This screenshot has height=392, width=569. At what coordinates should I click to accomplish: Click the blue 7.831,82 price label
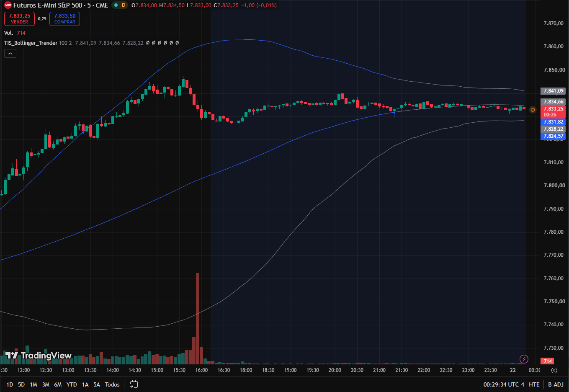(x=553, y=122)
